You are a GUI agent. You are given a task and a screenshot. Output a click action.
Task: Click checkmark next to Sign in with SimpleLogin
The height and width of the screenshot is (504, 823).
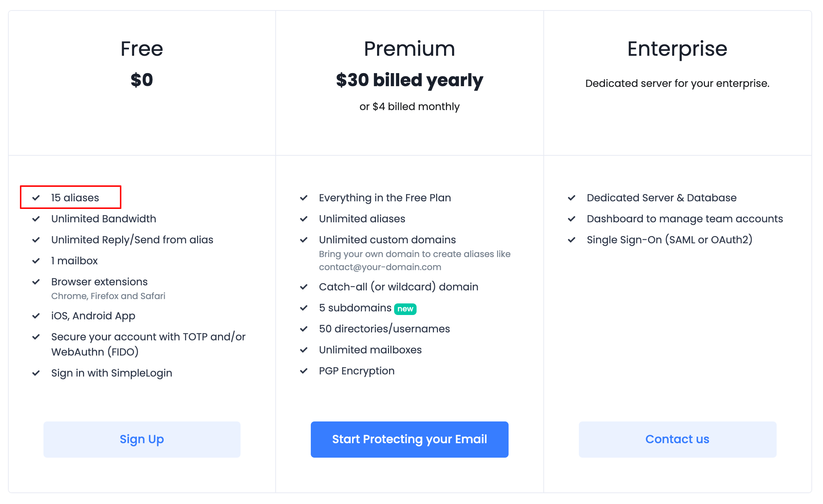(x=36, y=373)
